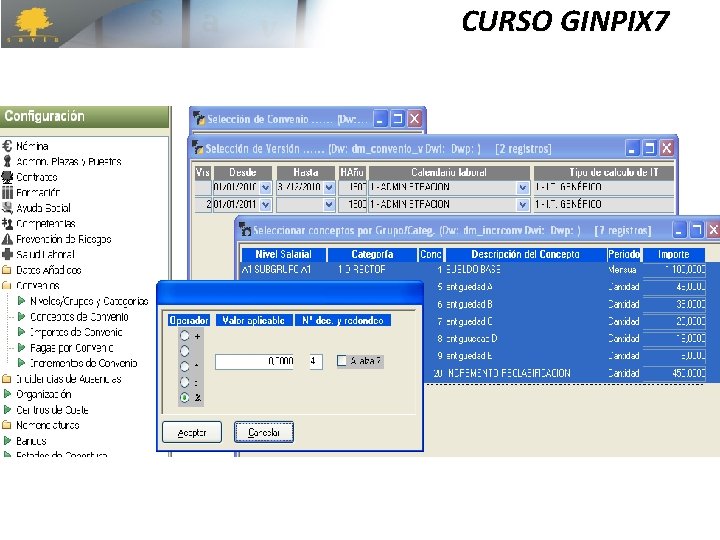The height and width of the screenshot is (540, 720).
Task: Click the Nivel Salarial column header
Action: 283,254
